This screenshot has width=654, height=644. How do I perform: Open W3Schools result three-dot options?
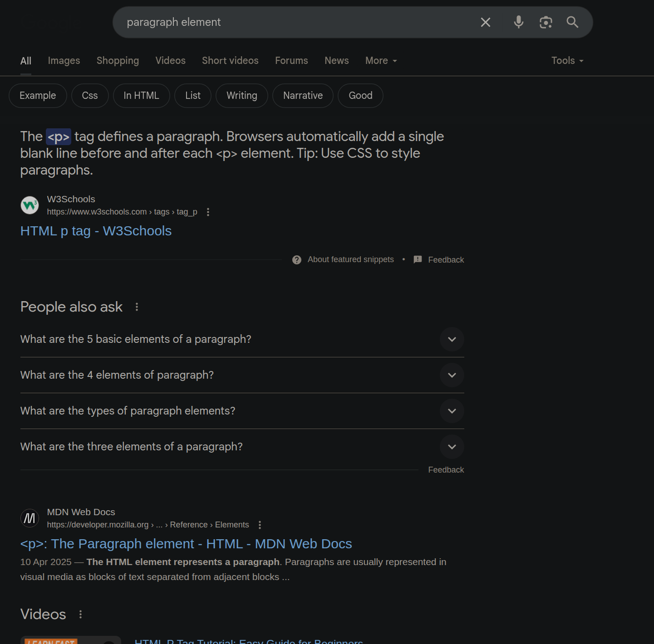coord(208,212)
